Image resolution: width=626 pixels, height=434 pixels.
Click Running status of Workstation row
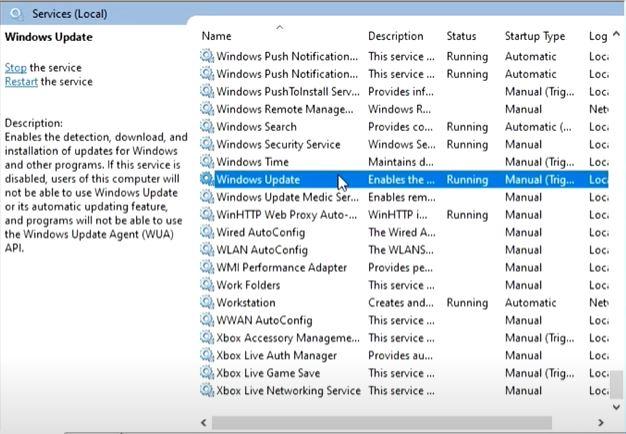coord(467,303)
